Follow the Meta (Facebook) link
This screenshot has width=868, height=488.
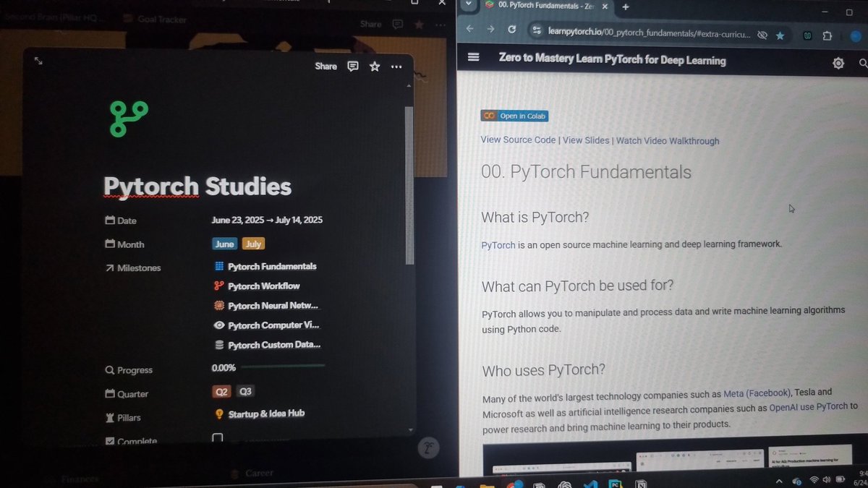coord(757,393)
